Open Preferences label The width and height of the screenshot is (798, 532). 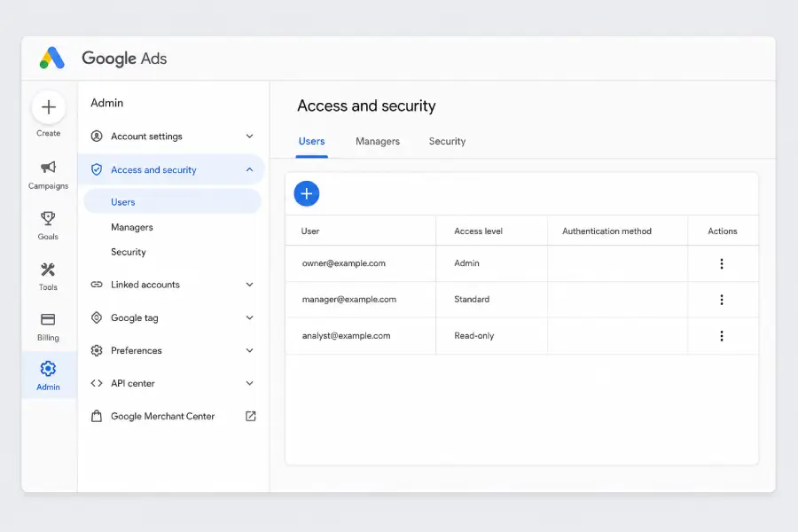[137, 351]
